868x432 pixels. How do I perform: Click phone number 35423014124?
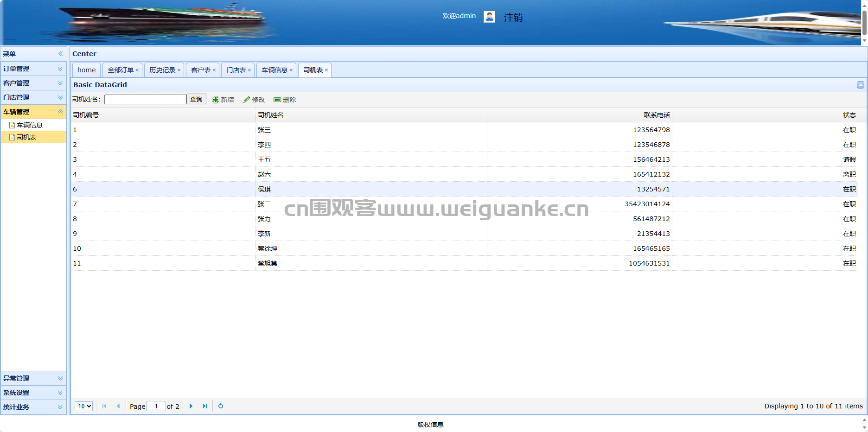coord(647,204)
